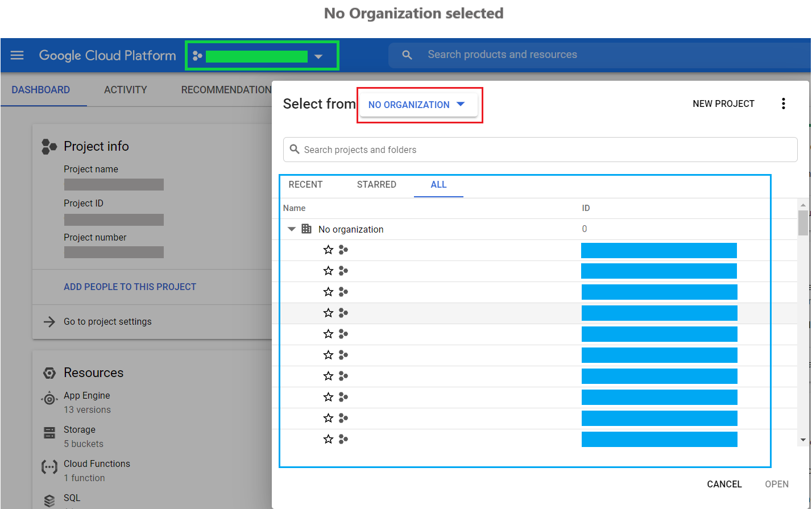Screen dimensions: 812x509
Task: Select the STARRED tab in the dialog
Action: (x=376, y=184)
